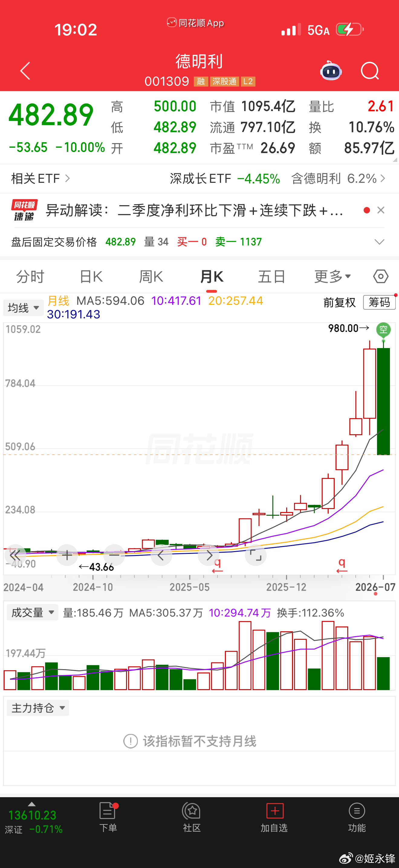
Task: Tap the 深股通 badge
Action: [224, 81]
